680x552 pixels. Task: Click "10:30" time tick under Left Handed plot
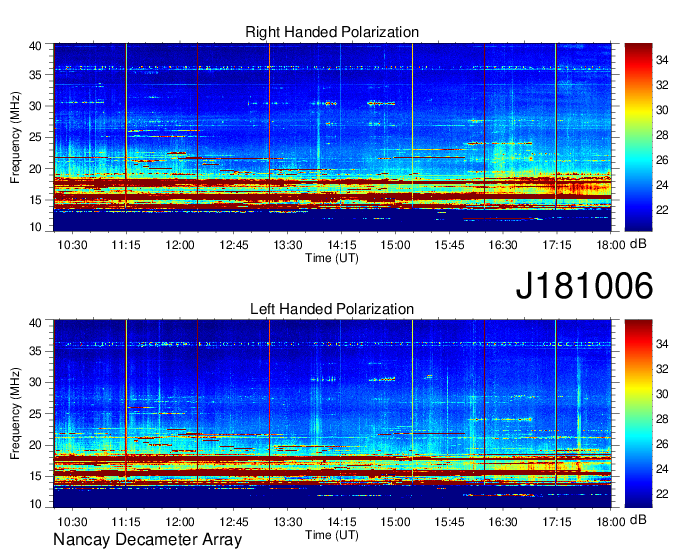[72, 521]
